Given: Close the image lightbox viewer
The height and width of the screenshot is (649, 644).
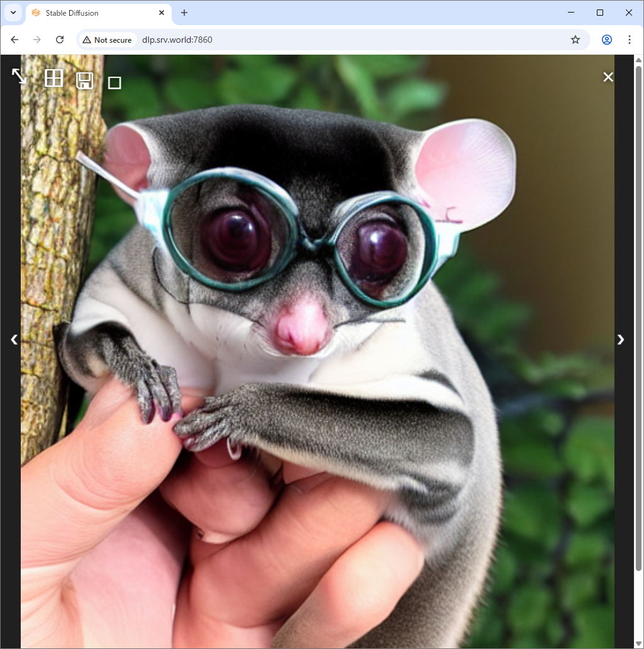Looking at the screenshot, I should coord(608,77).
